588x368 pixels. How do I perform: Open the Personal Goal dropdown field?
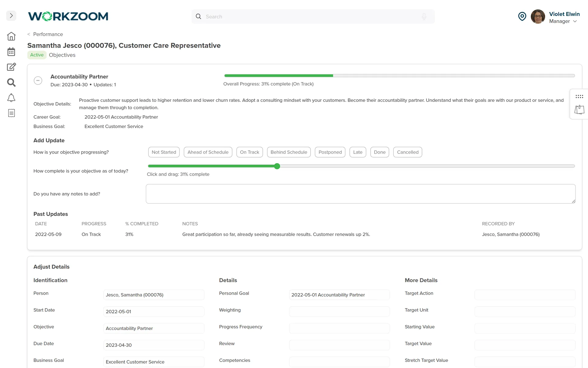339,295
